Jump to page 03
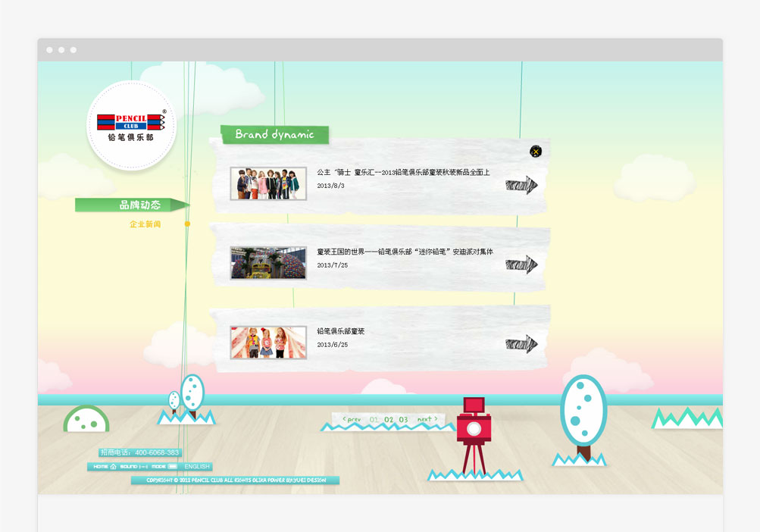 point(403,419)
